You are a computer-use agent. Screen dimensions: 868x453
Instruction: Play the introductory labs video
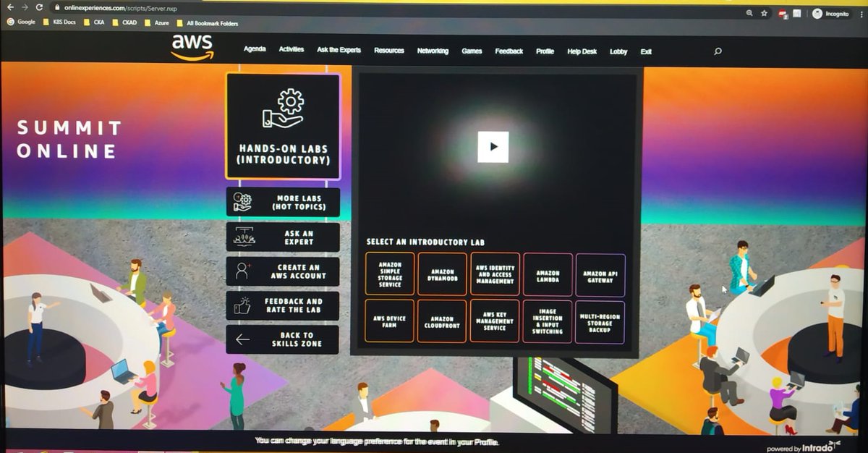493,147
